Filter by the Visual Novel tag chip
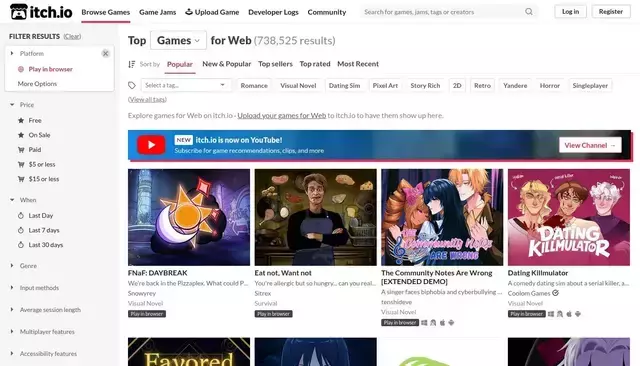The image size is (640, 366). pyautogui.click(x=298, y=85)
